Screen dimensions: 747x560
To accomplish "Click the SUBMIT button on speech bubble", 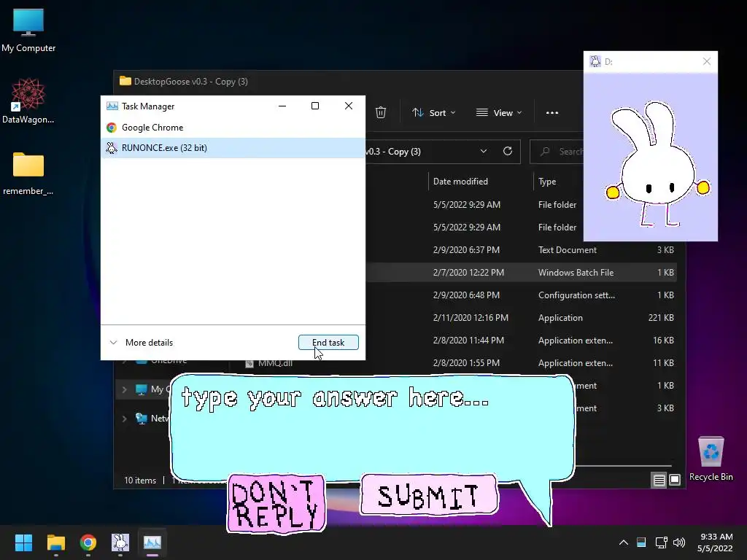I will [x=429, y=495].
